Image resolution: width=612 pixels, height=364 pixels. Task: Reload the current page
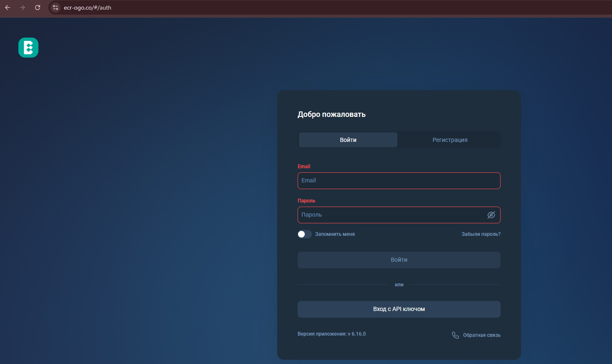coord(38,8)
